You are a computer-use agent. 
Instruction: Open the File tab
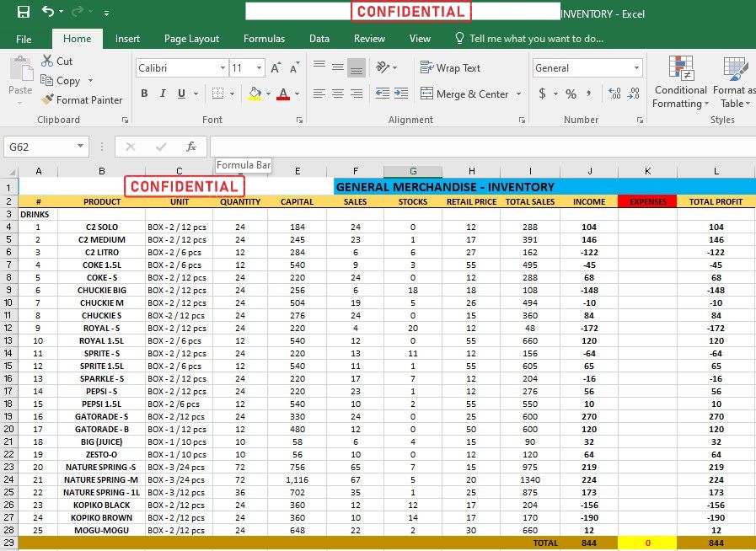(24, 39)
